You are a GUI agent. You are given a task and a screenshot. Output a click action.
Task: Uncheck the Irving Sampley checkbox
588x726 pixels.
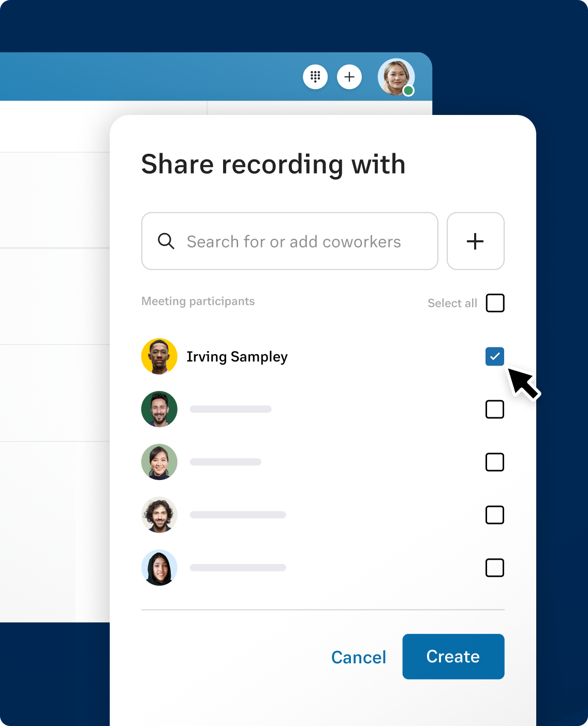point(495,356)
